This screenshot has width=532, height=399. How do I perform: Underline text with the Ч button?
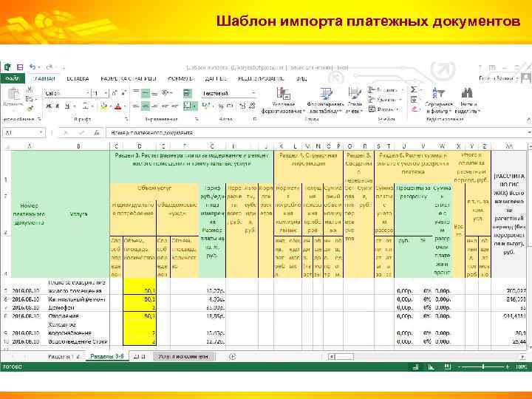point(67,106)
